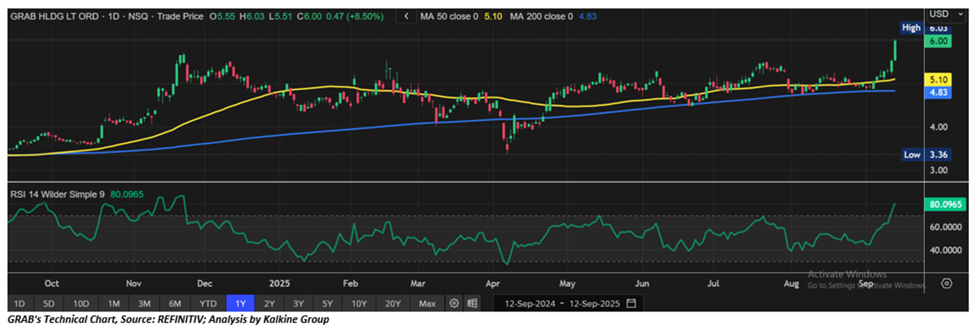The height and width of the screenshot is (336, 980).
Task: Open the calendar date picker icon
Action: (631, 304)
